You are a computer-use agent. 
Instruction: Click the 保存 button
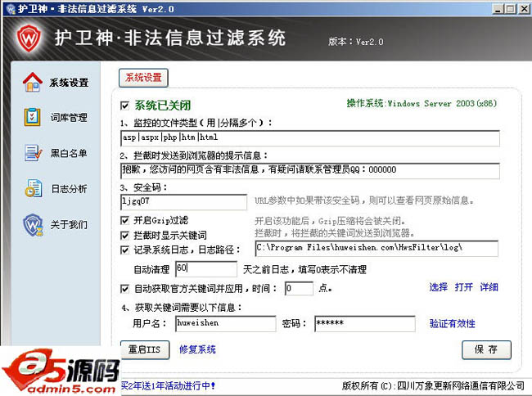point(486,349)
